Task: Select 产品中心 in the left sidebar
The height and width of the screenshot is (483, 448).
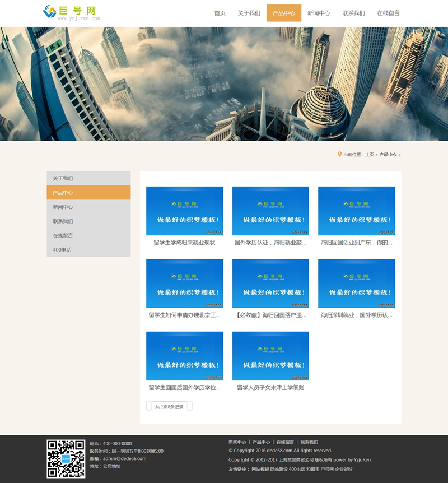Action: tap(88, 193)
